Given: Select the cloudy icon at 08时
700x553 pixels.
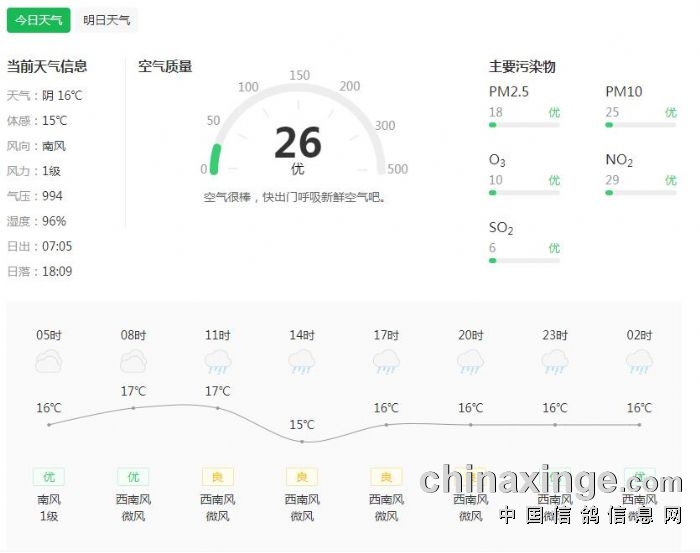Looking at the screenshot, I should coord(133,362).
